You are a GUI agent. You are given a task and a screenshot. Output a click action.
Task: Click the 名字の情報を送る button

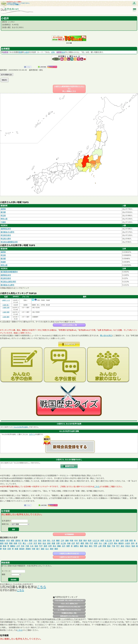pos(7,74)
